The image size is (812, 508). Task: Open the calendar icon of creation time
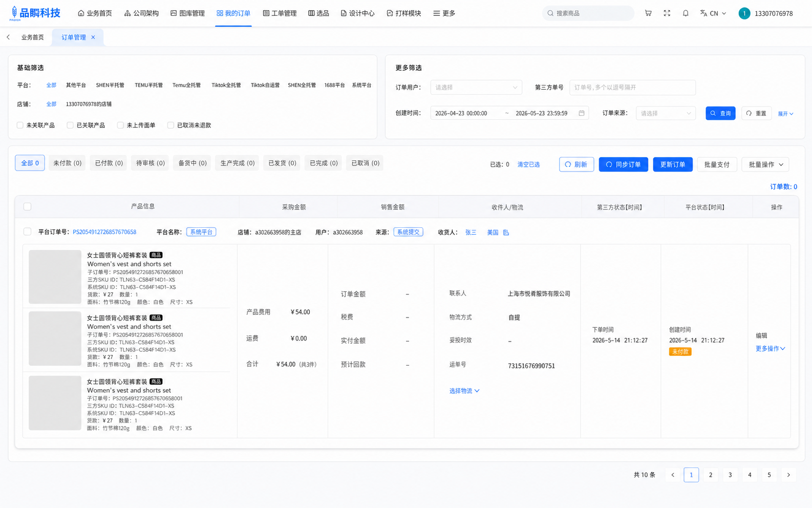coord(582,113)
